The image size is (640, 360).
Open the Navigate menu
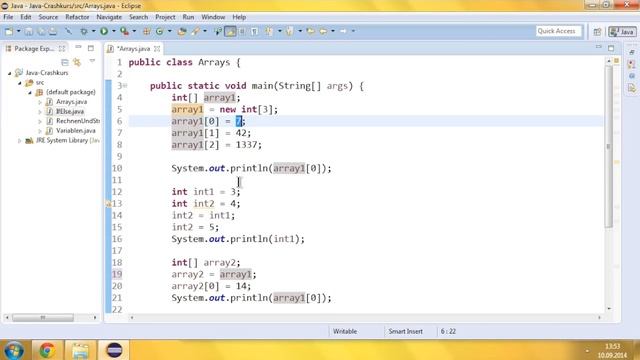(x=109, y=17)
